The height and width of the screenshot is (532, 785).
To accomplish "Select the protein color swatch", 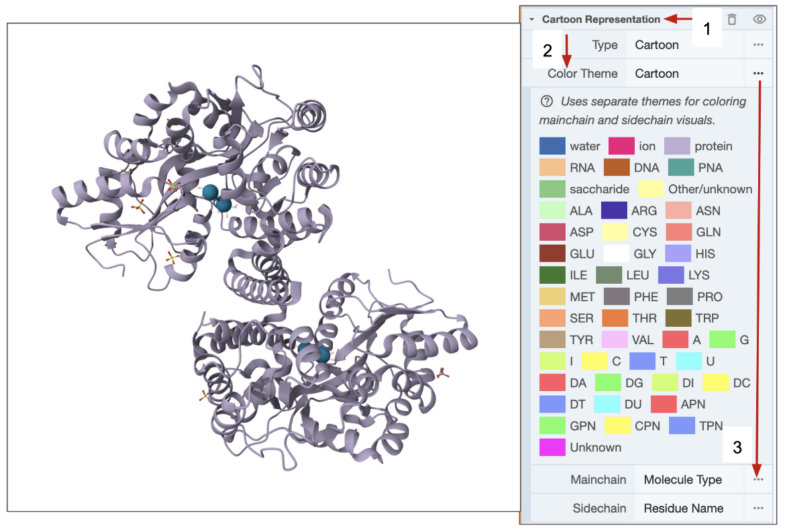I will [677, 146].
